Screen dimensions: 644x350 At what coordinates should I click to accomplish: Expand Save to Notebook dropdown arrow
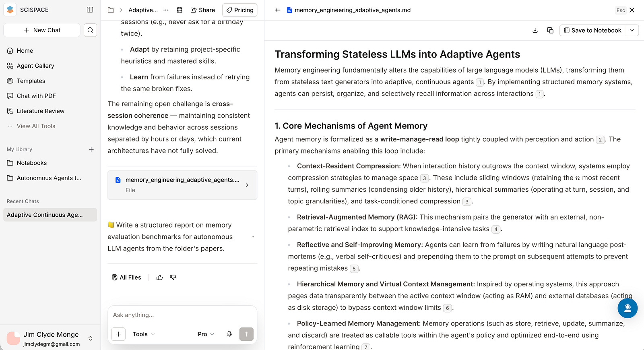pos(632,30)
